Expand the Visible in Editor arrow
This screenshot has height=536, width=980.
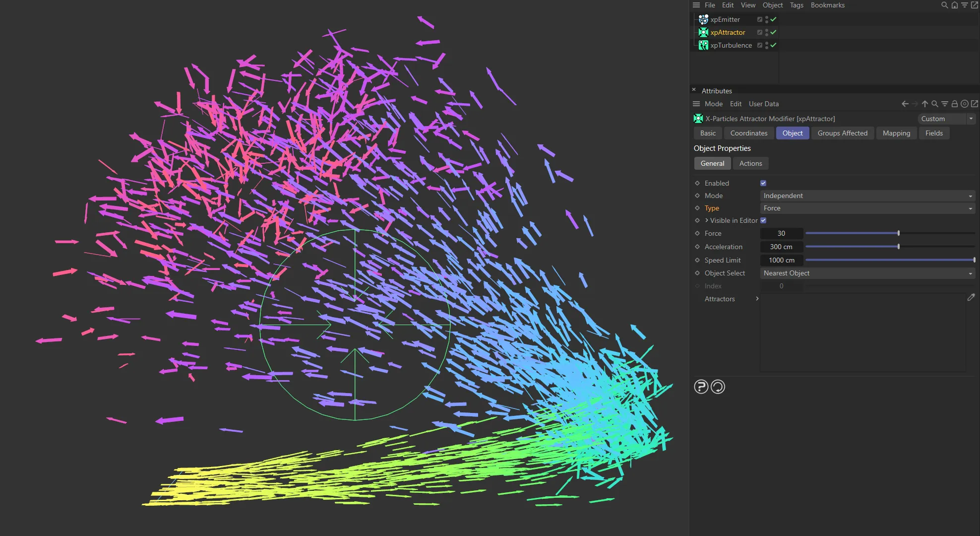pyautogui.click(x=706, y=220)
